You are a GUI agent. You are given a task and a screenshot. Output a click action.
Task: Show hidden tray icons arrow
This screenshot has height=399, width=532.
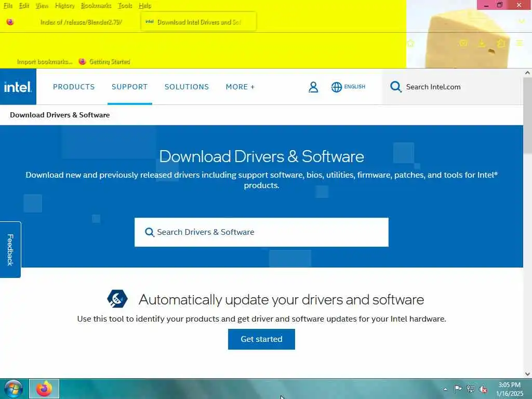(x=445, y=389)
